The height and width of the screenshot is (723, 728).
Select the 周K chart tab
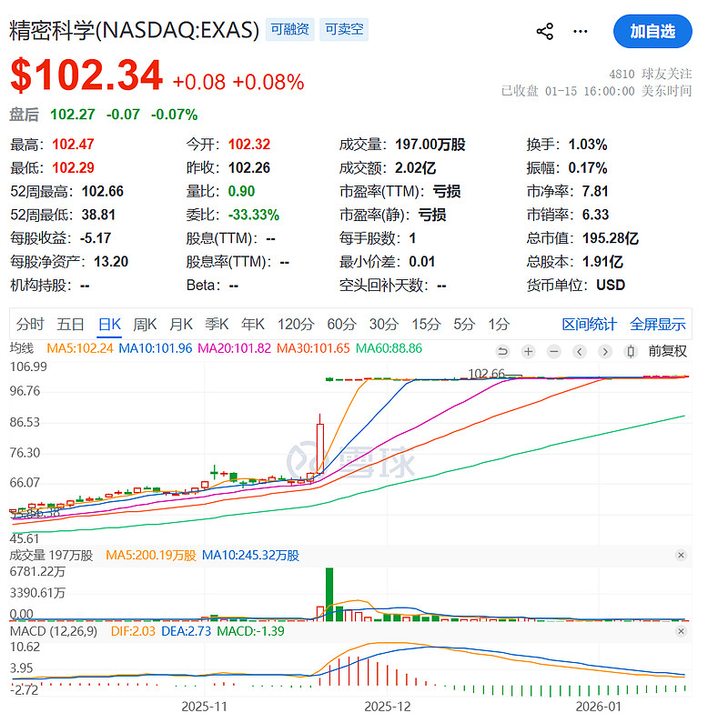145,324
